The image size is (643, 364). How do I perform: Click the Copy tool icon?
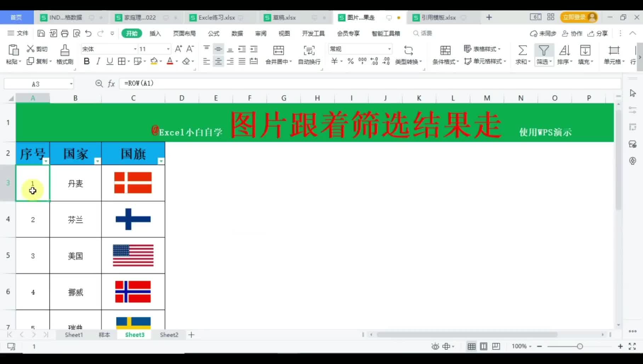30,61
